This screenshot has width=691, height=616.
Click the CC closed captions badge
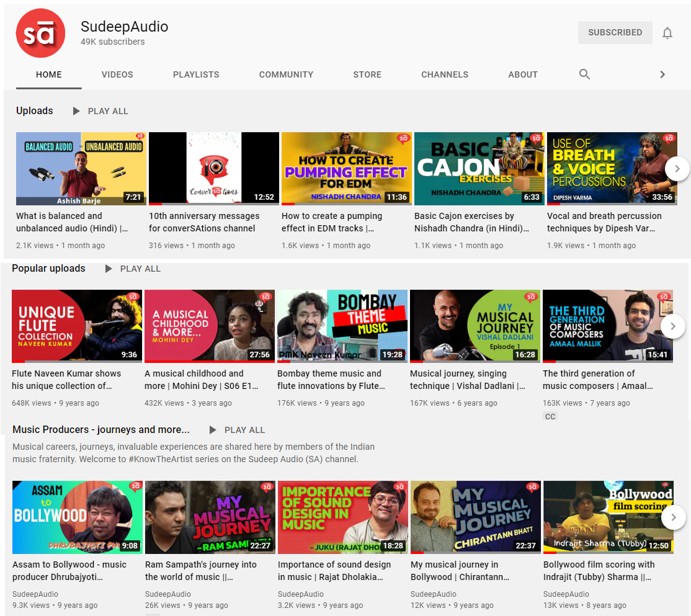(550, 416)
